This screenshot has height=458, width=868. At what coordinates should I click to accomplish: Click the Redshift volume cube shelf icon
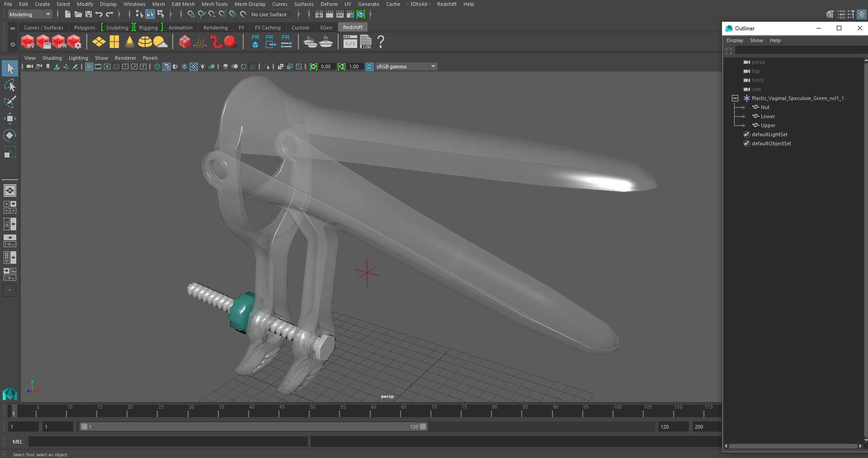(184, 42)
